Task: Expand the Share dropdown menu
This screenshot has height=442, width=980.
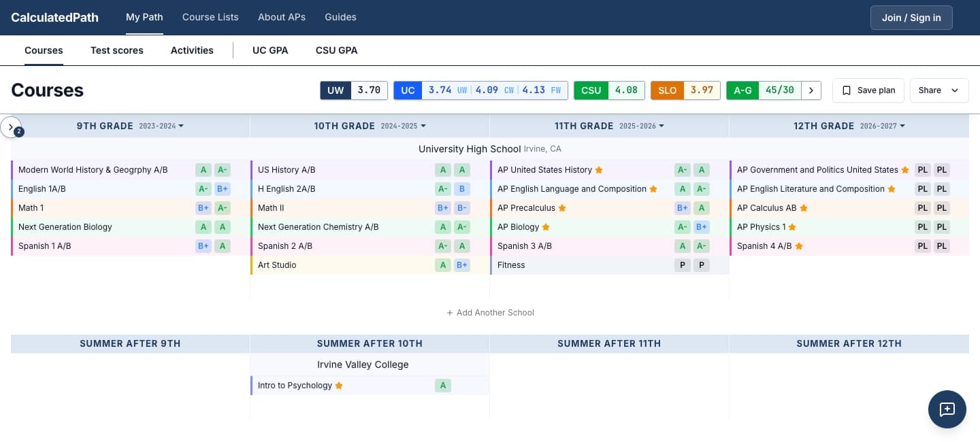Action: click(939, 90)
